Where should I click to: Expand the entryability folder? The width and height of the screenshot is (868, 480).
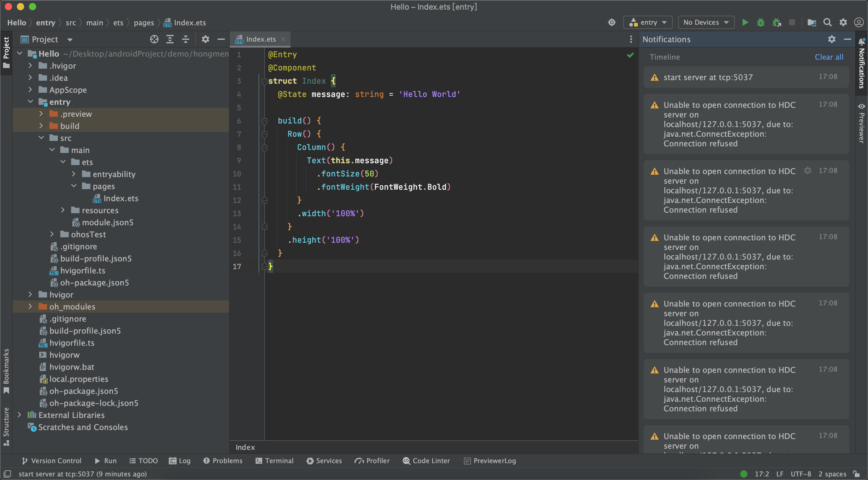coord(74,174)
